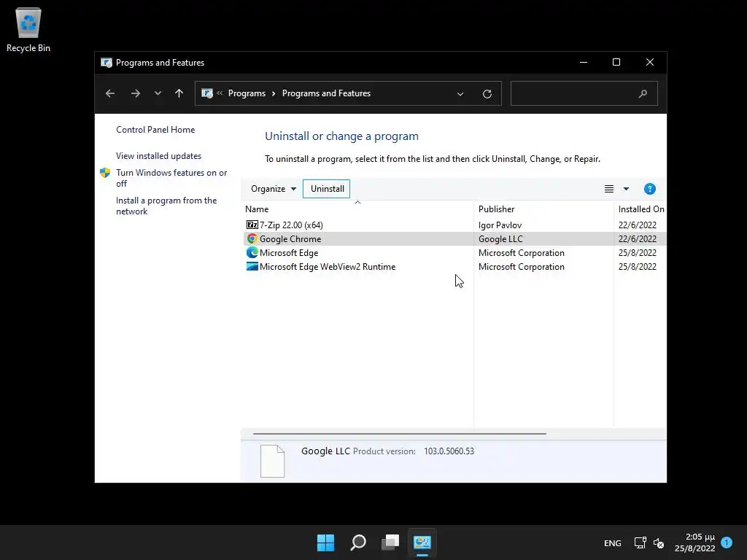Click the control panel icon in address bar

[206, 93]
